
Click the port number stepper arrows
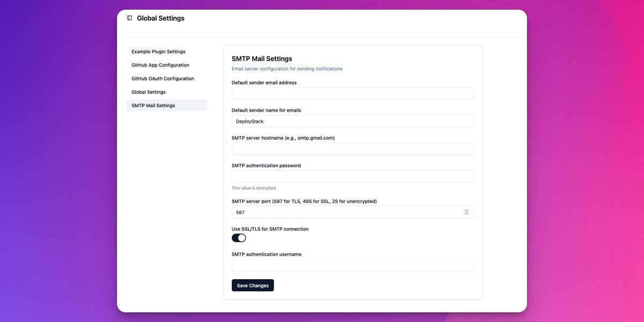(466, 213)
